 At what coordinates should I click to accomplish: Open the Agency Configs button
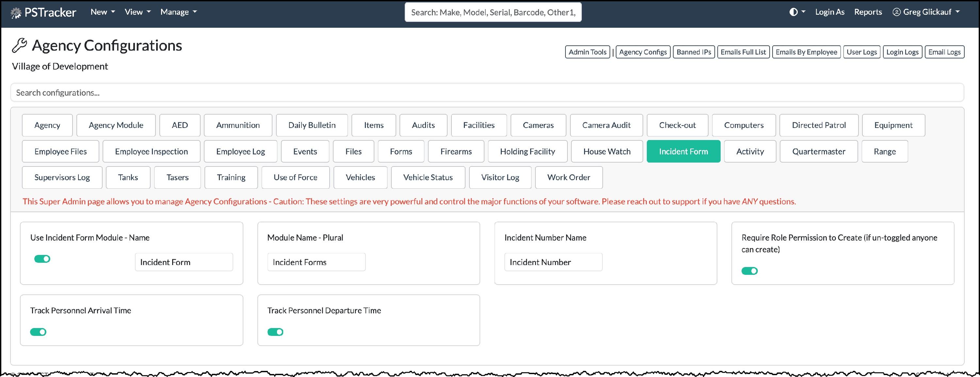click(x=643, y=52)
